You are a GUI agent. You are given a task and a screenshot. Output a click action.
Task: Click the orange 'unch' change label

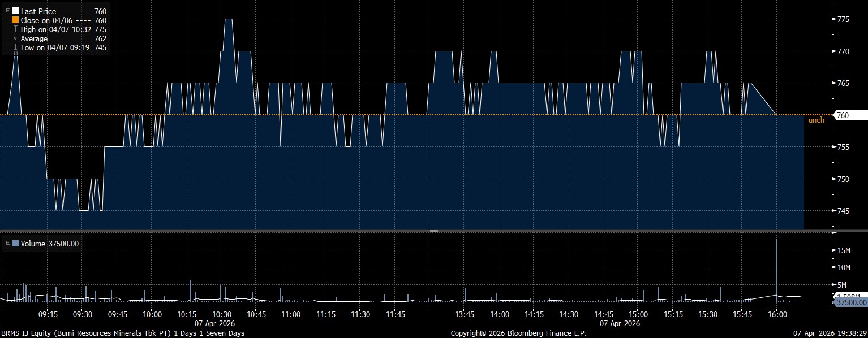[817, 120]
